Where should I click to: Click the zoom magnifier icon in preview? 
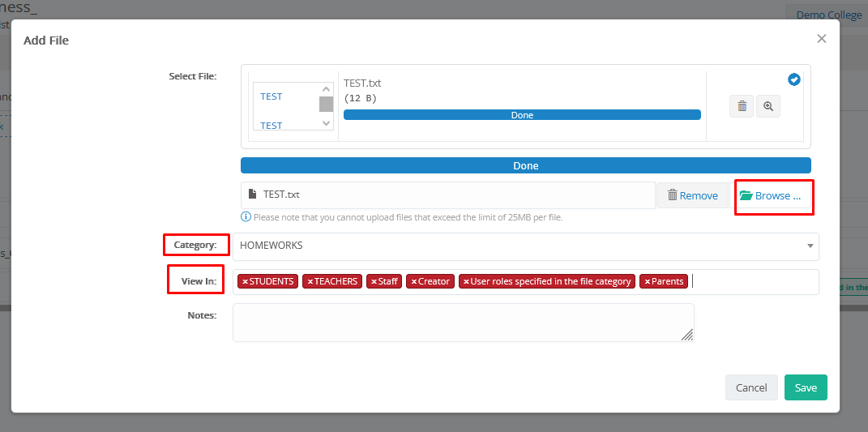[x=768, y=106]
